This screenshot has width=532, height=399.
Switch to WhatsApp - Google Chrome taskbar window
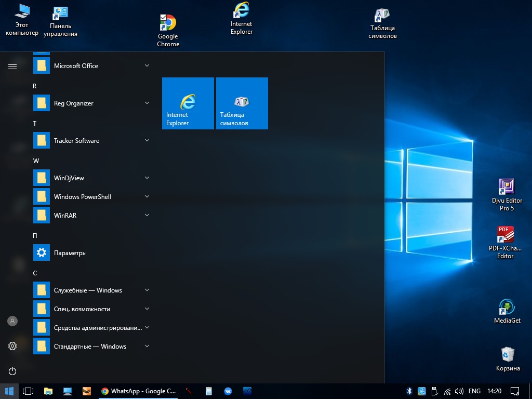138,391
